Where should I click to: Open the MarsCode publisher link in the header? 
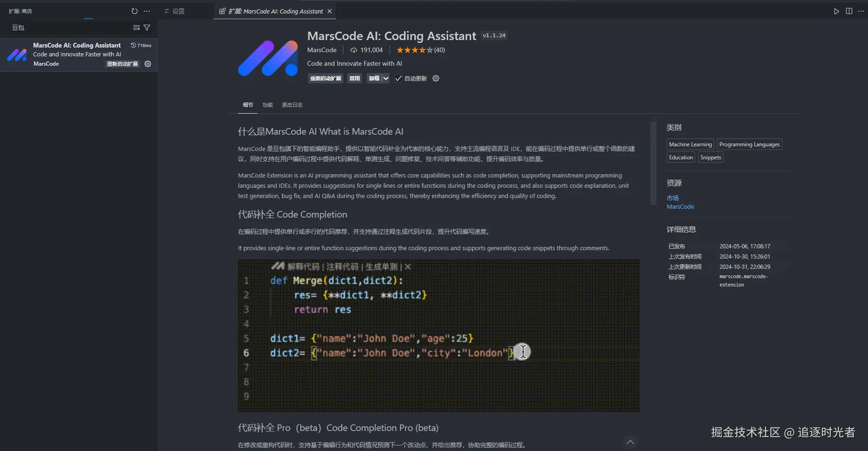coord(322,50)
